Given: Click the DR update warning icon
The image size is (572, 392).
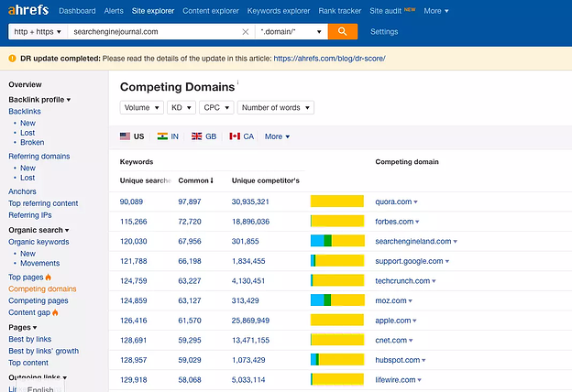Looking at the screenshot, I should (12, 59).
